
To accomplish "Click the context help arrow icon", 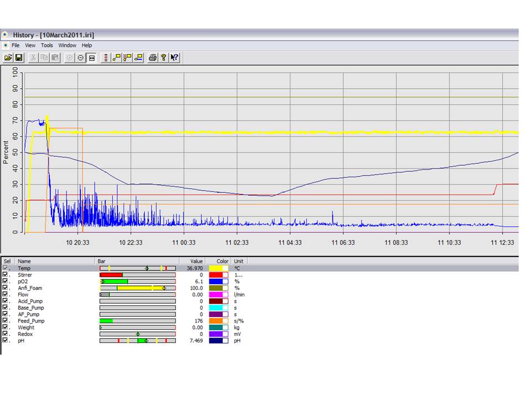I will (175, 58).
